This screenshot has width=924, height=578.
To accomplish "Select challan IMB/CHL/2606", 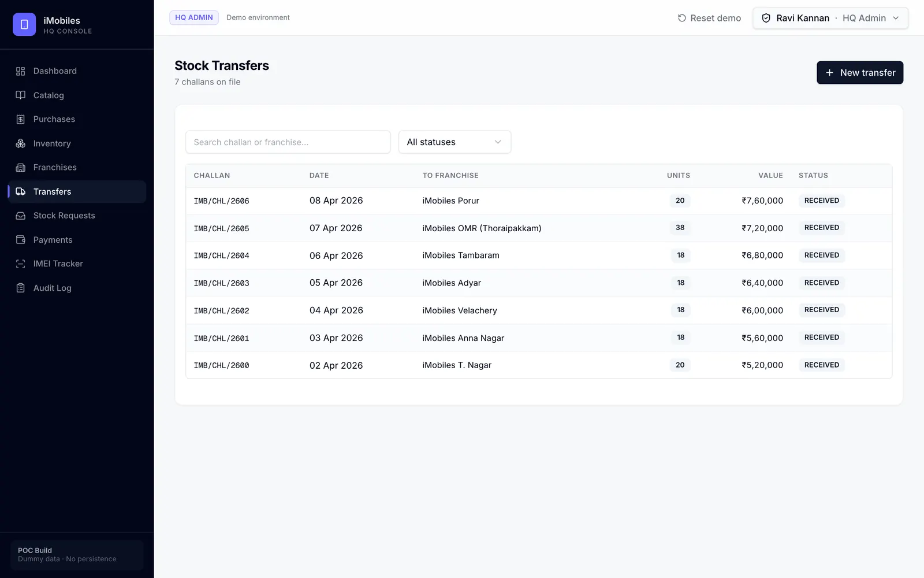I will 222,201.
